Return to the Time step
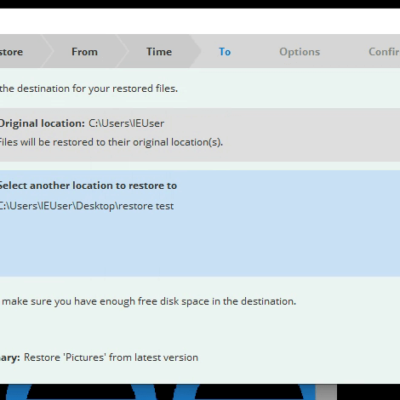This screenshot has height=400, width=400. point(159,52)
